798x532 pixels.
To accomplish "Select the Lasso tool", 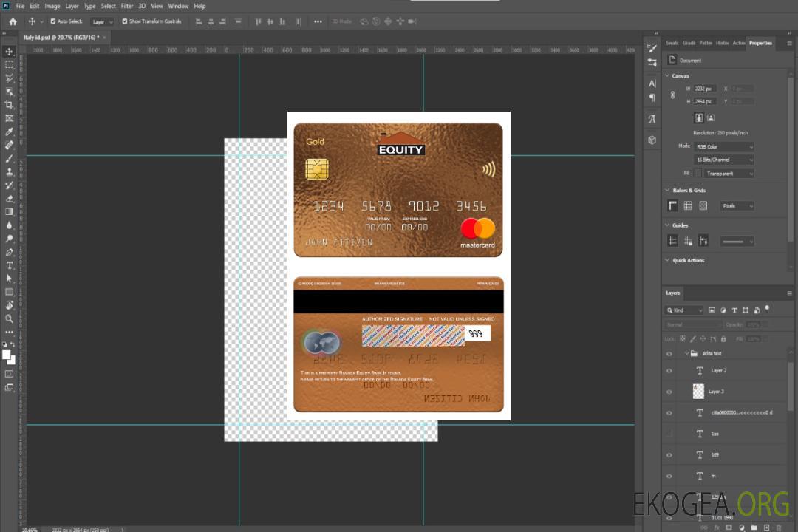I will coord(9,78).
